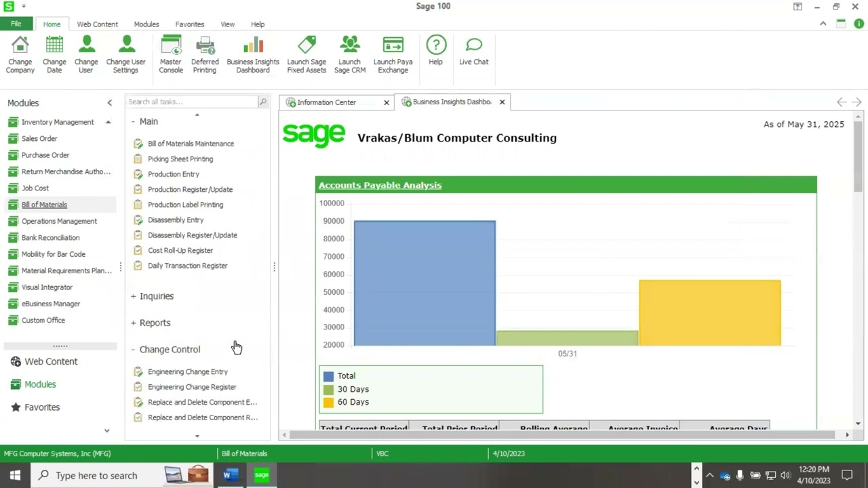This screenshot has width=868, height=488.
Task: Select the Purchase Order module
Action: pyautogui.click(x=45, y=155)
